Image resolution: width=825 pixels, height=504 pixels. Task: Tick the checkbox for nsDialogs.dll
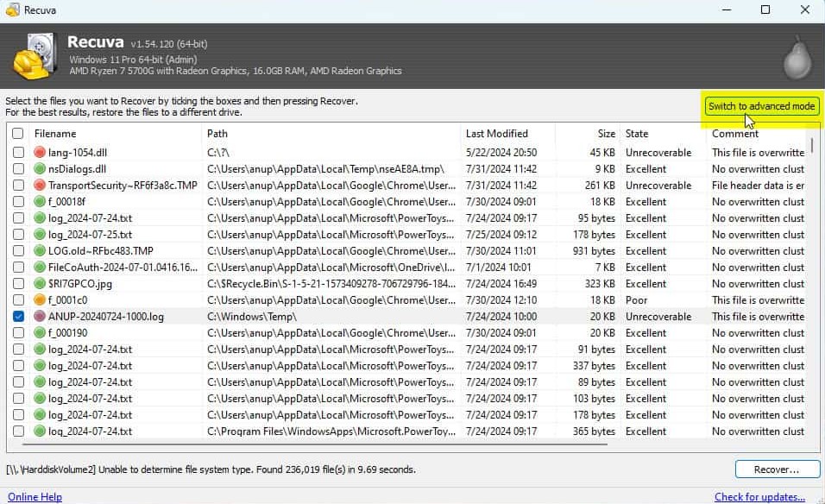18,169
